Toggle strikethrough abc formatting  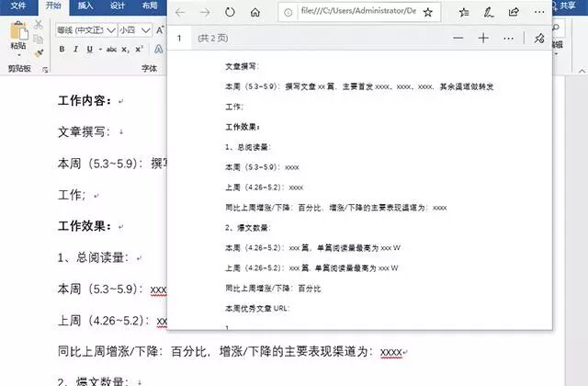click(111, 49)
